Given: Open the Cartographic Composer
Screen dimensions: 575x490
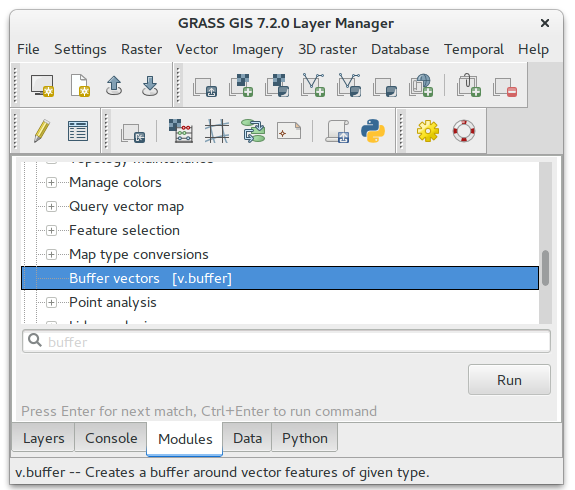Looking at the screenshot, I should (x=289, y=131).
